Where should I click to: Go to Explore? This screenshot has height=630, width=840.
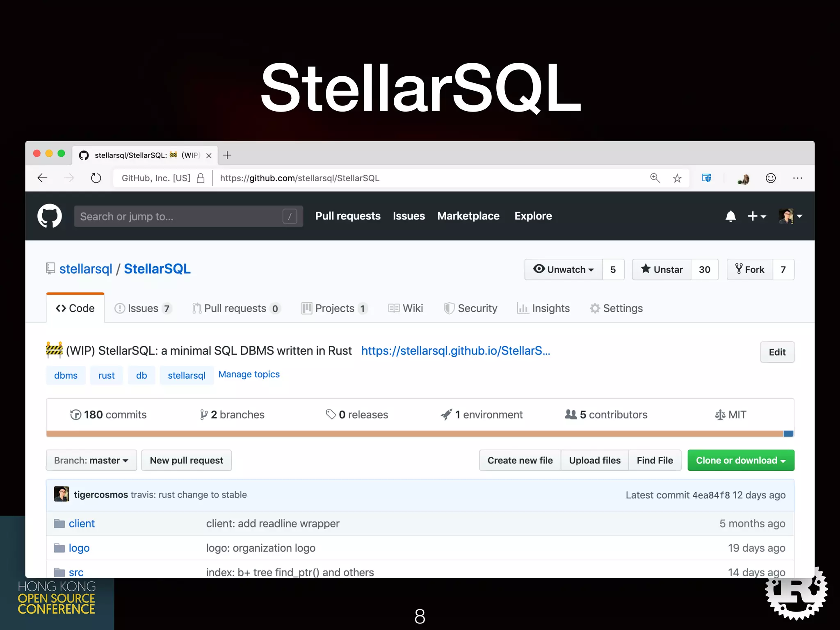[x=533, y=216]
